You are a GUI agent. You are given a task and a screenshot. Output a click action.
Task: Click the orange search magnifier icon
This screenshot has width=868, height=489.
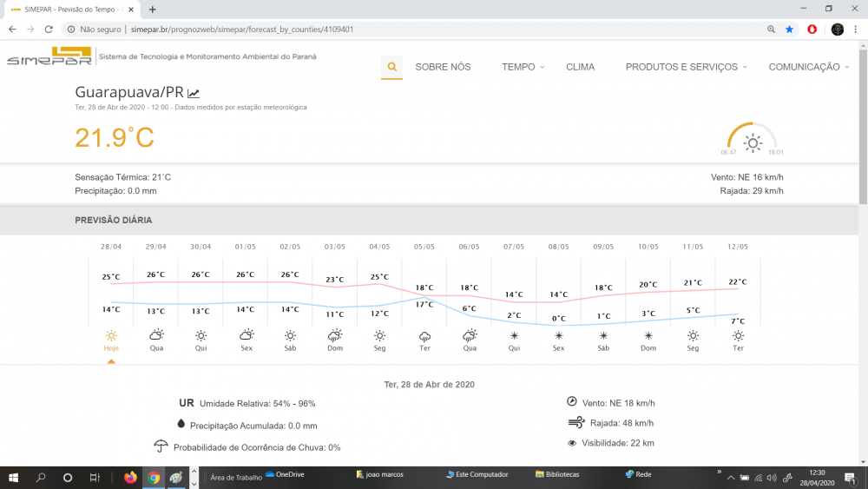coord(391,67)
